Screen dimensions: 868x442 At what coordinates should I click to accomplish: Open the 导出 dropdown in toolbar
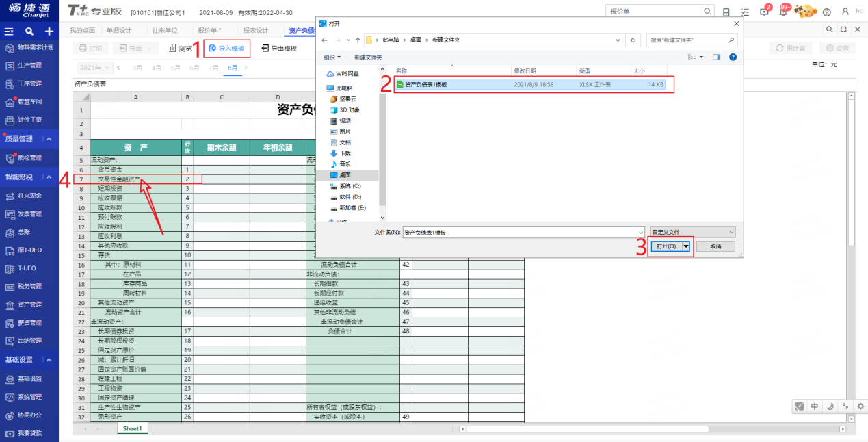135,49
